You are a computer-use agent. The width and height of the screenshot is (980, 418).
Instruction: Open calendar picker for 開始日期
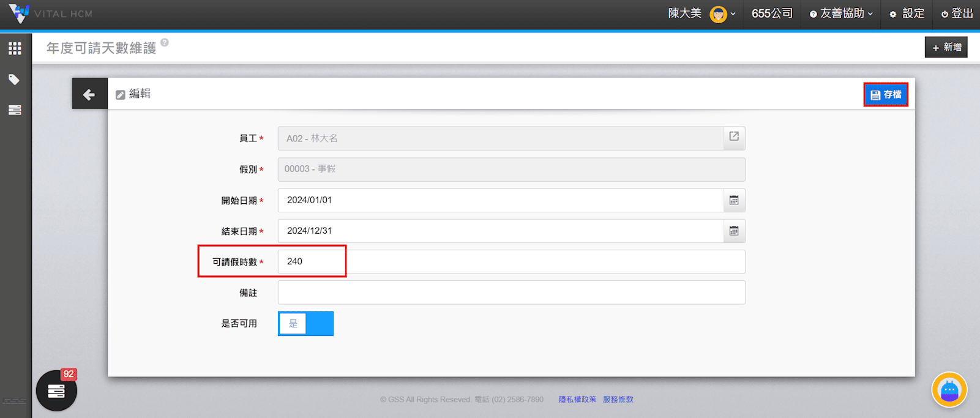point(734,200)
